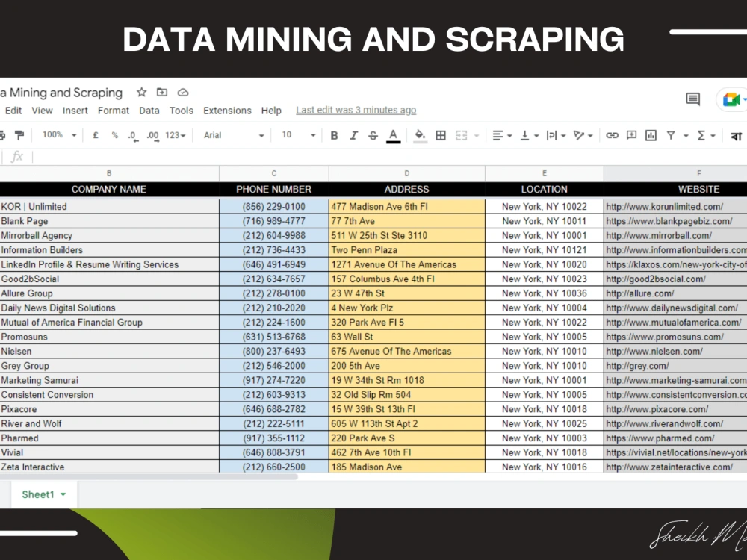The image size is (747, 560).
Task: Open the document title text
Action: (61, 93)
